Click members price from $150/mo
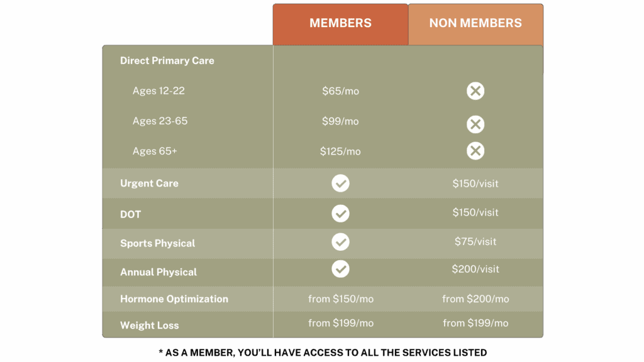The image size is (644, 362). coord(341,299)
